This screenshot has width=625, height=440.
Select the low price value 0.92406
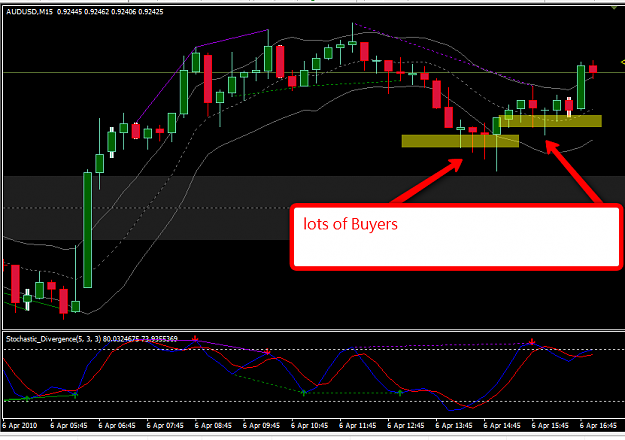pyautogui.click(x=124, y=12)
